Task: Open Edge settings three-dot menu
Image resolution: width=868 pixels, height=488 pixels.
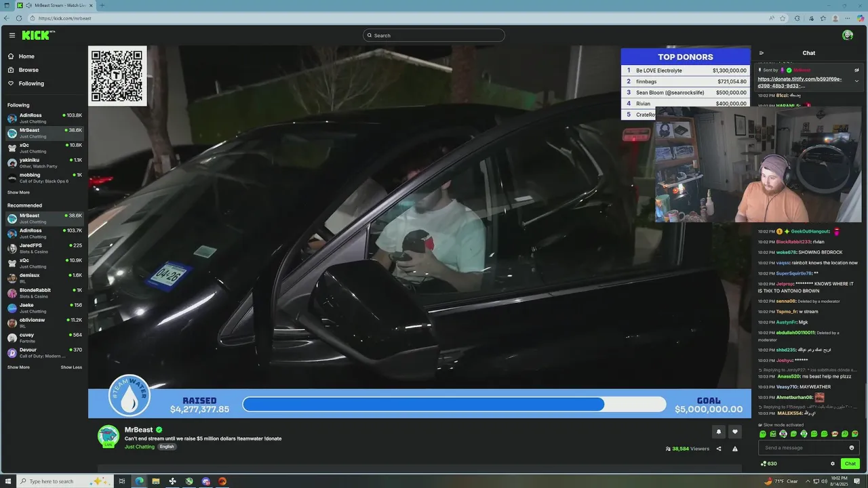Action: [x=848, y=18]
